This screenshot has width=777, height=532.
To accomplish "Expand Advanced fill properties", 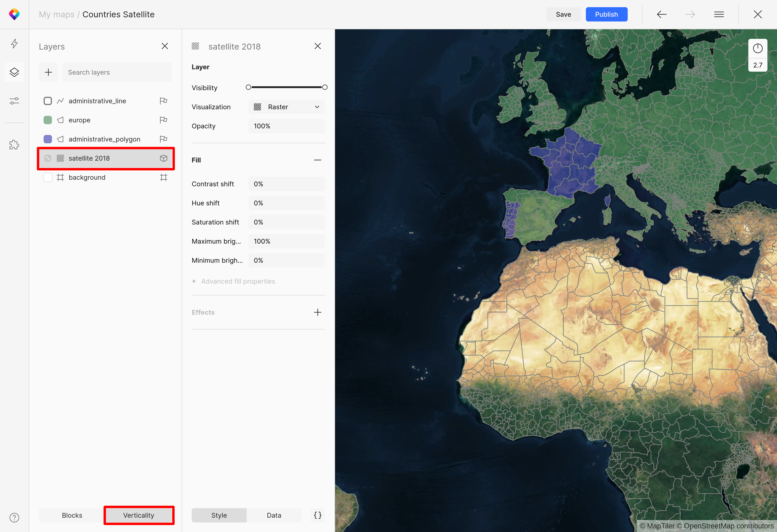I will pos(238,281).
